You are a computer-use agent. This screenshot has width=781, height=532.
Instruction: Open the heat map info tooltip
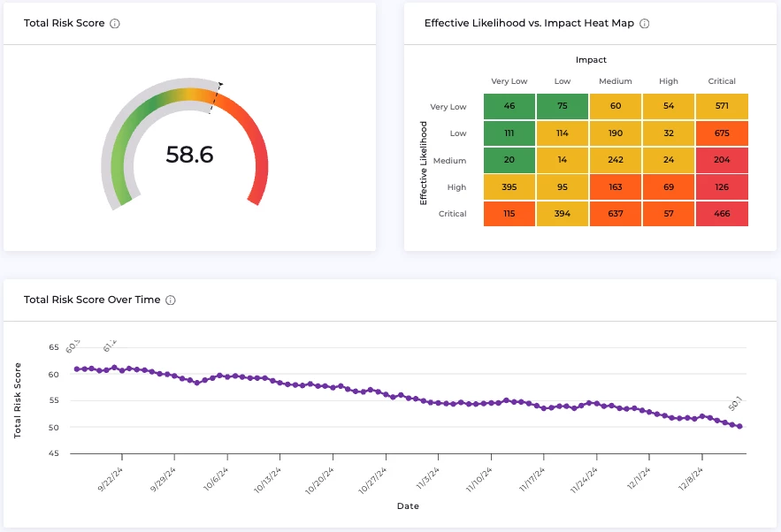pos(645,24)
